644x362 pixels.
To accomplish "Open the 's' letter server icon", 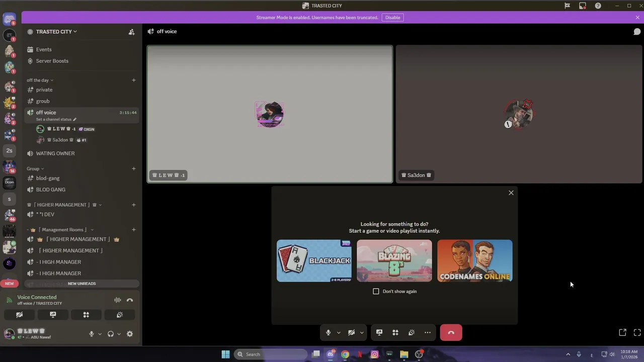I will tap(9, 199).
